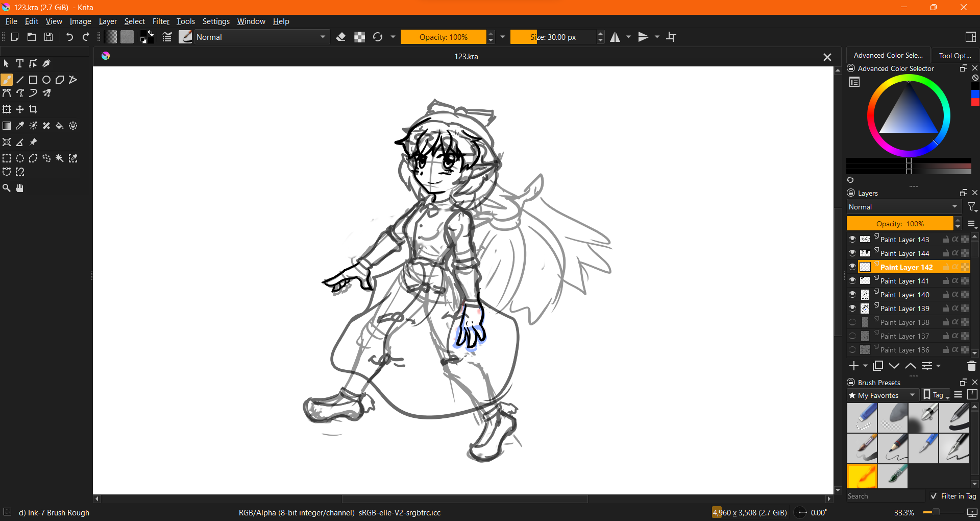Open the Tag button dropdown
Screen dimensions: 980x521
tap(937, 395)
